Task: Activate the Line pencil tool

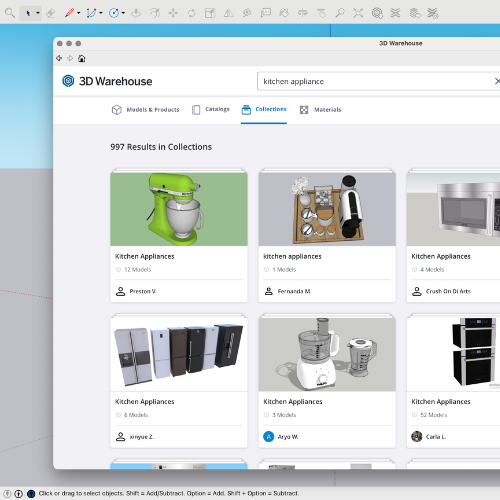Action: [x=69, y=13]
